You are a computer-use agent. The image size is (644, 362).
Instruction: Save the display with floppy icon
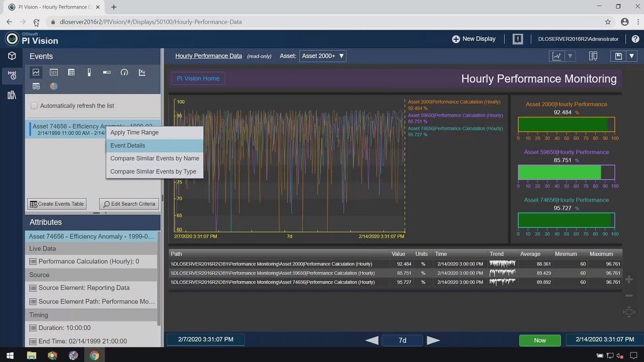tap(618, 56)
